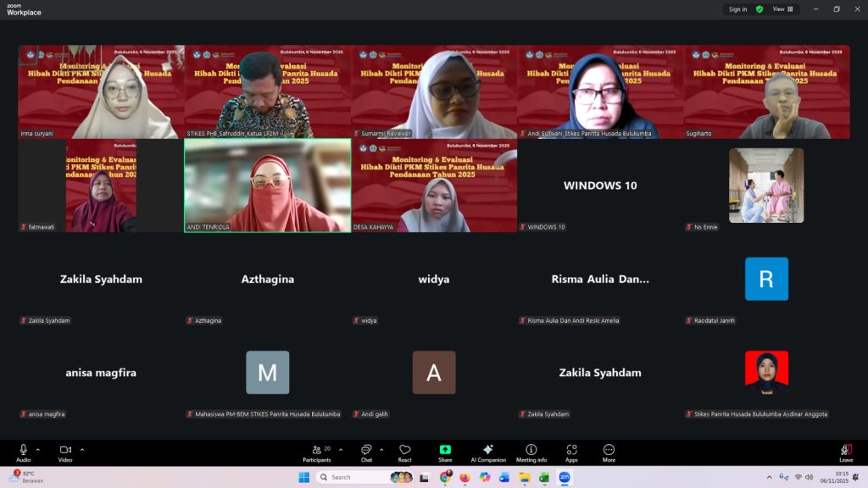The image size is (868, 488).
Task: Open the React emoji reactions
Action: point(404,452)
